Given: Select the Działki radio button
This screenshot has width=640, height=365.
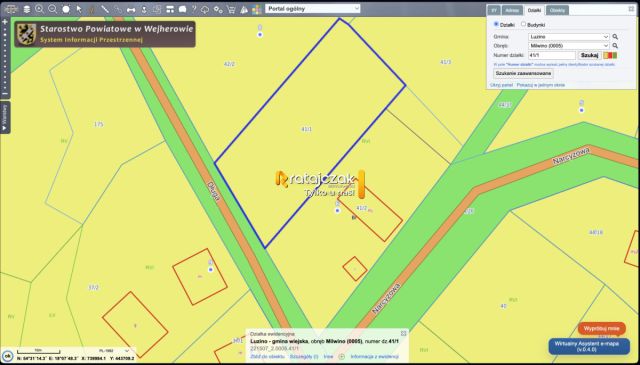Looking at the screenshot, I should (x=496, y=24).
